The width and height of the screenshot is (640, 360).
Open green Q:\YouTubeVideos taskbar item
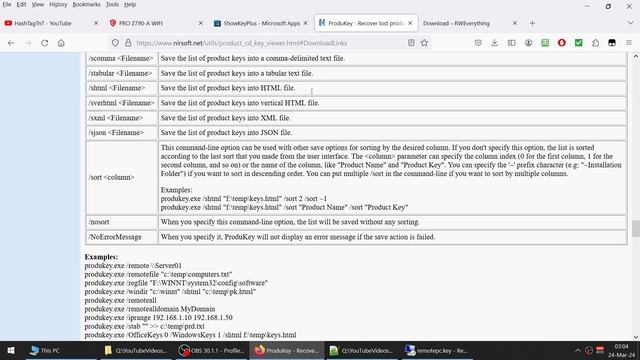362,351
